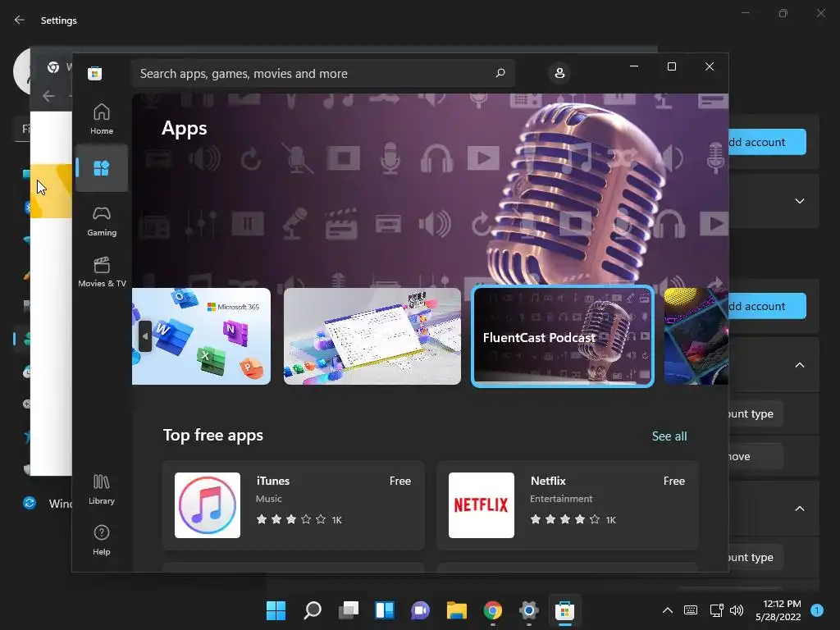Click the Netflix star rating
The width and height of the screenshot is (840, 630).
pyautogui.click(x=564, y=519)
